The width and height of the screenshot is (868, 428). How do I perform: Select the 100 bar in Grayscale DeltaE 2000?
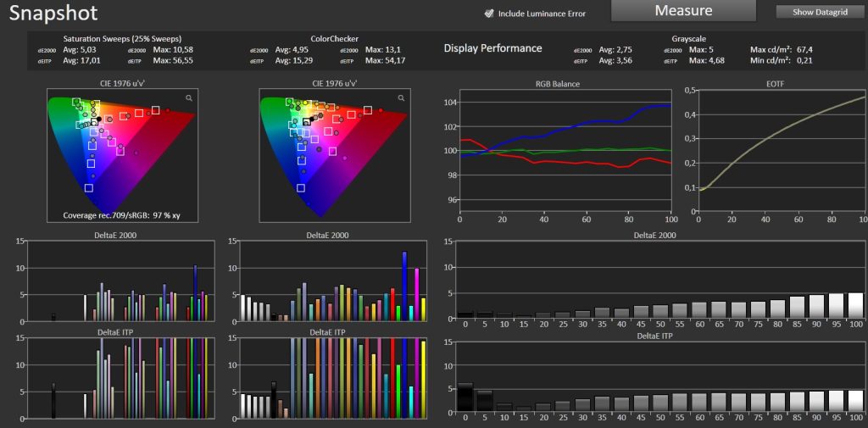856,306
